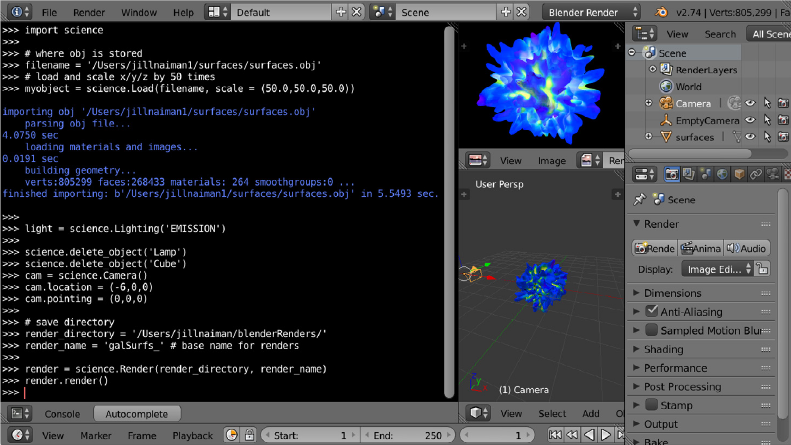This screenshot has height=445, width=791.
Task: Add a new scene with plus icon
Action: (x=505, y=12)
